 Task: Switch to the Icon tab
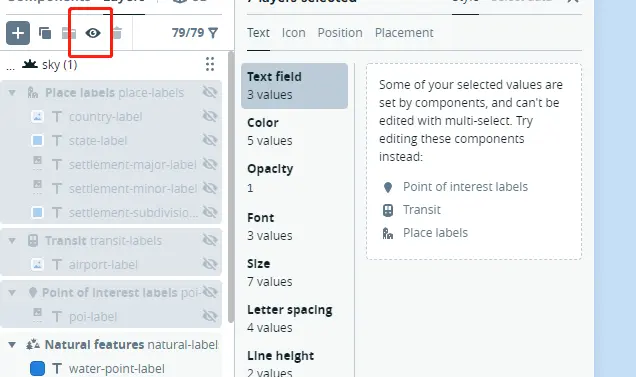(x=294, y=33)
